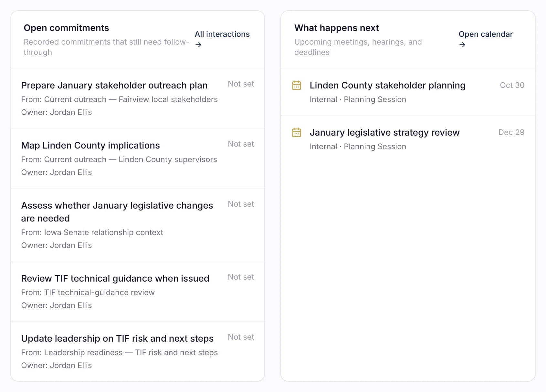Open Prepare January stakeholder outreach plan commitment
The width and height of the screenshot is (546, 392).
[138, 98]
